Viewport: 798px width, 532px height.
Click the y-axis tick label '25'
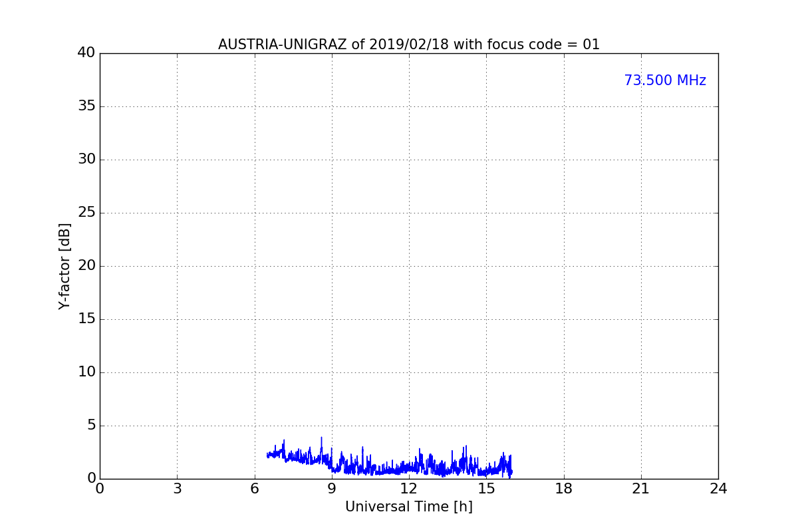tap(86, 212)
